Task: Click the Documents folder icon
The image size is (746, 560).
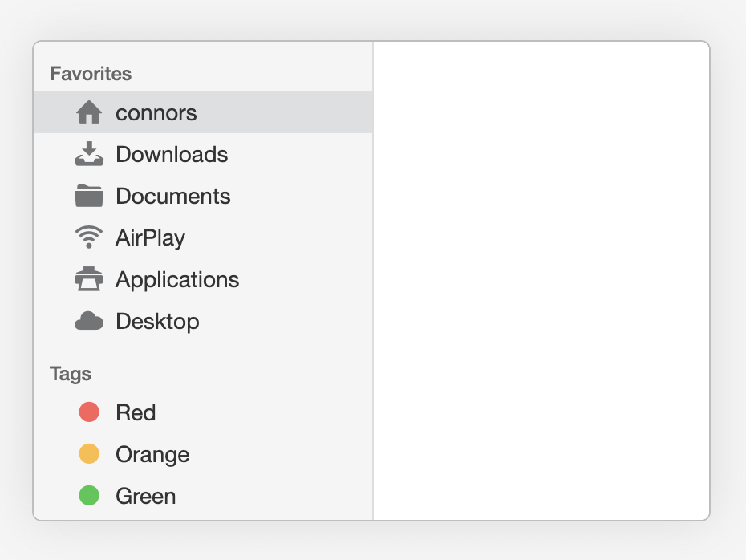Action: coord(89,196)
